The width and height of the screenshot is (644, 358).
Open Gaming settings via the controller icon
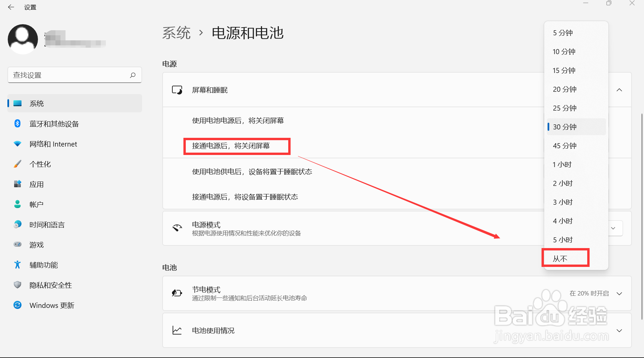click(17, 244)
